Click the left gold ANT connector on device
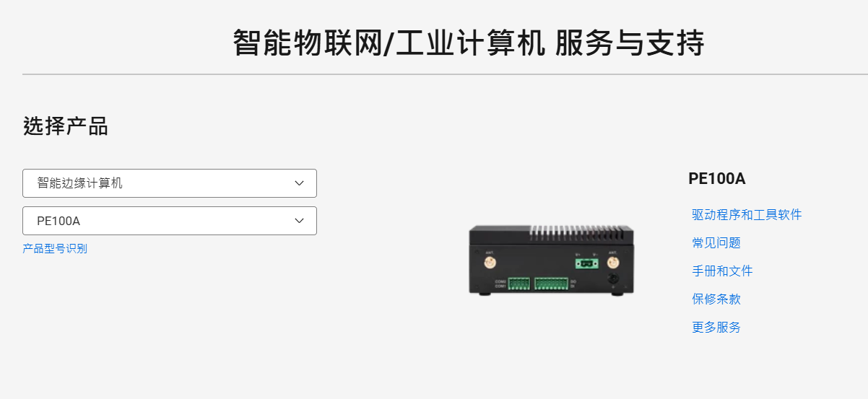This screenshot has width=868, height=399. pyautogui.click(x=490, y=263)
